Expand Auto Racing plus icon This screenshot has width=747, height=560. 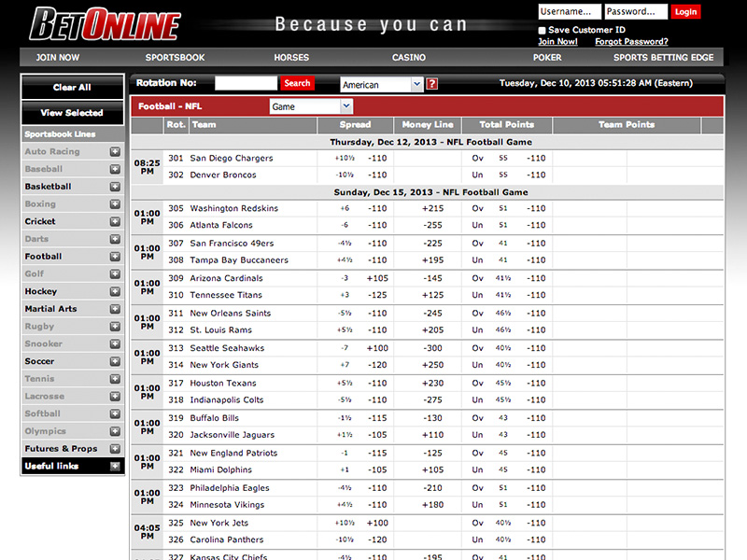click(115, 151)
